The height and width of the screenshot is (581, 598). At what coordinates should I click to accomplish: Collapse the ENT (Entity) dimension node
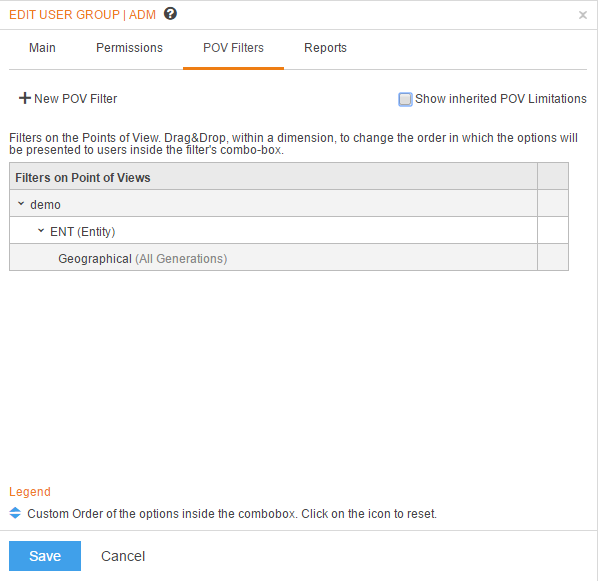[41, 231]
